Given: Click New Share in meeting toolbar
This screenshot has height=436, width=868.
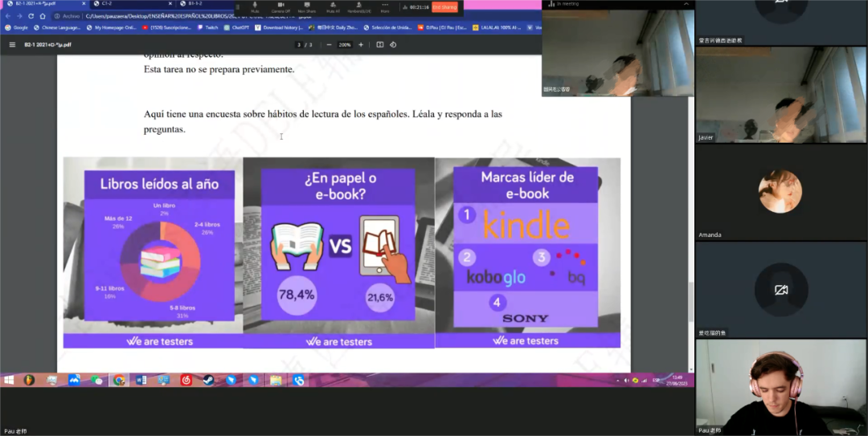Looking at the screenshot, I should pyautogui.click(x=307, y=6).
